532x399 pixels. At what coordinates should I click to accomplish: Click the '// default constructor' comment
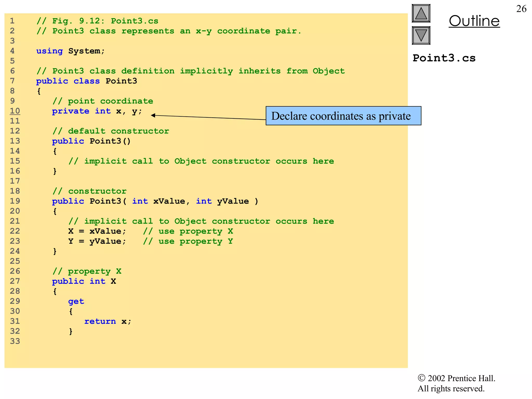111,131
